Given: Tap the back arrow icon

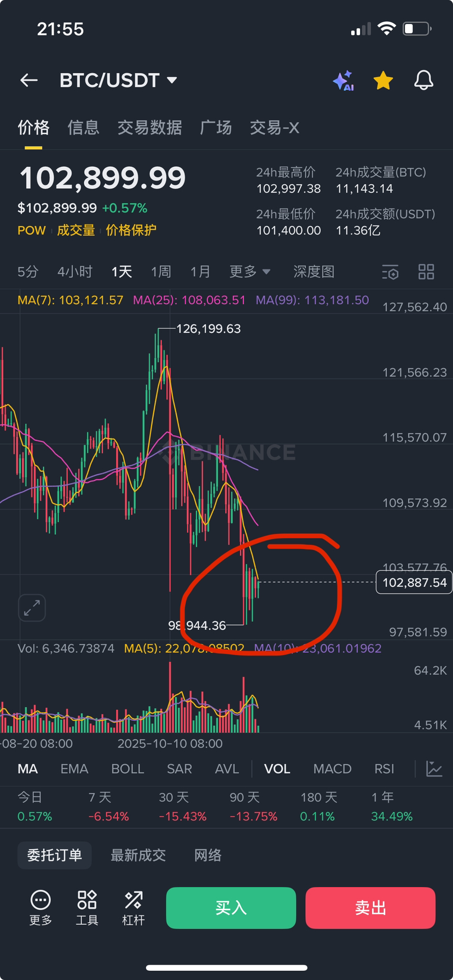Looking at the screenshot, I should pos(28,80).
